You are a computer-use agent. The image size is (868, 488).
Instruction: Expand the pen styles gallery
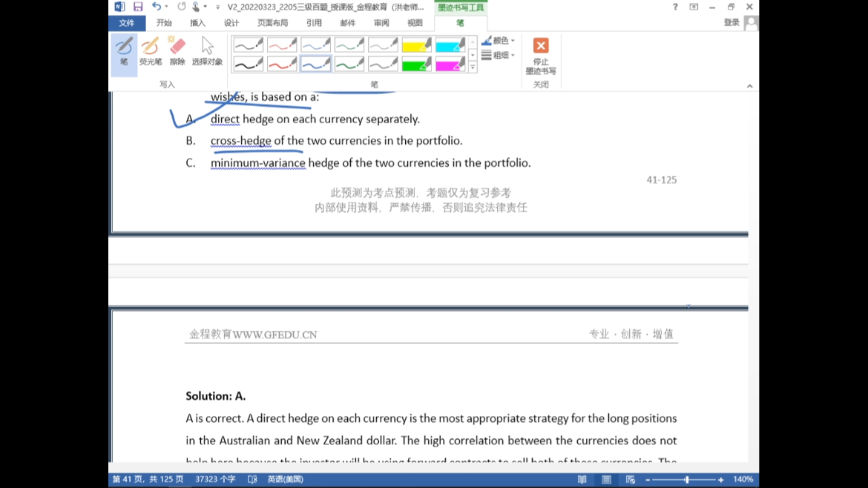pyautogui.click(x=473, y=67)
